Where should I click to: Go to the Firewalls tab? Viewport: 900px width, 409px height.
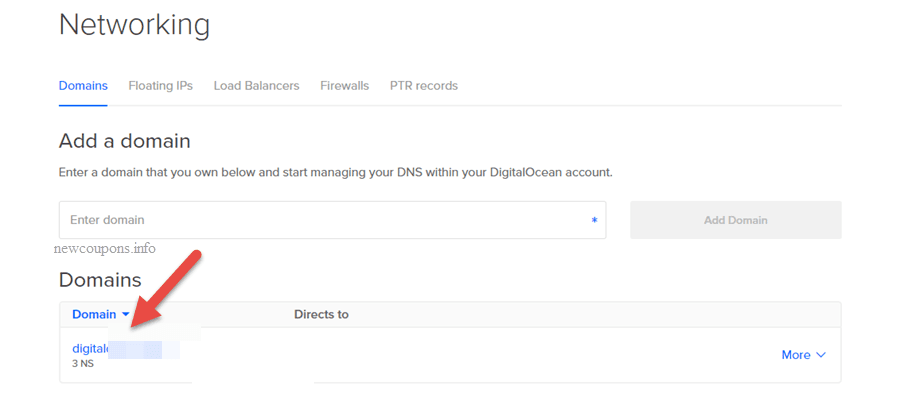pyautogui.click(x=344, y=86)
